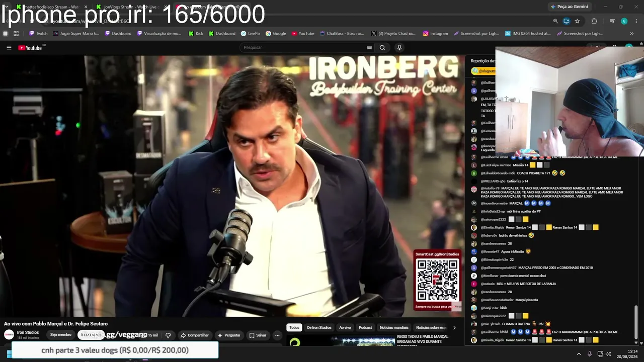Open the Google bookmark
644x362 pixels.
[276, 34]
